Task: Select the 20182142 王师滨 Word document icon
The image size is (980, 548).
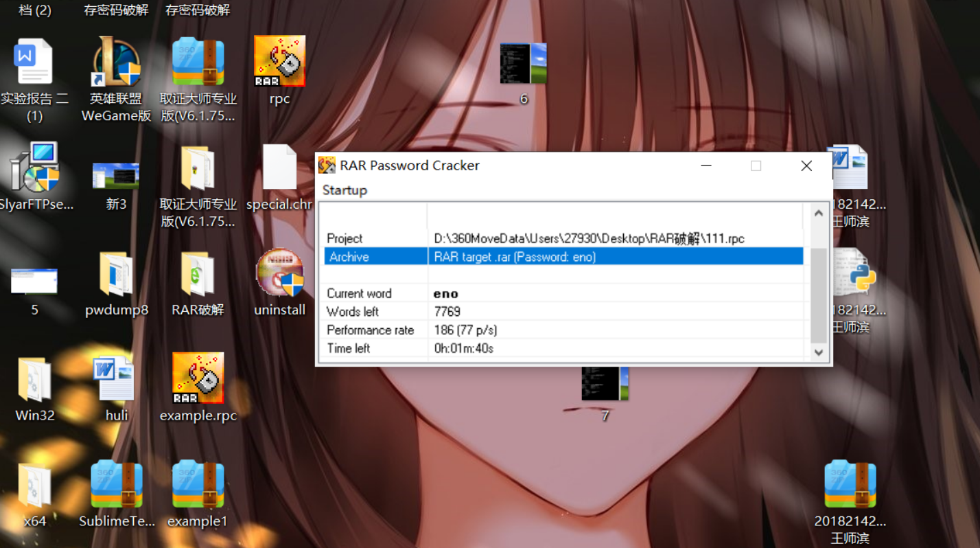Action: point(850,167)
